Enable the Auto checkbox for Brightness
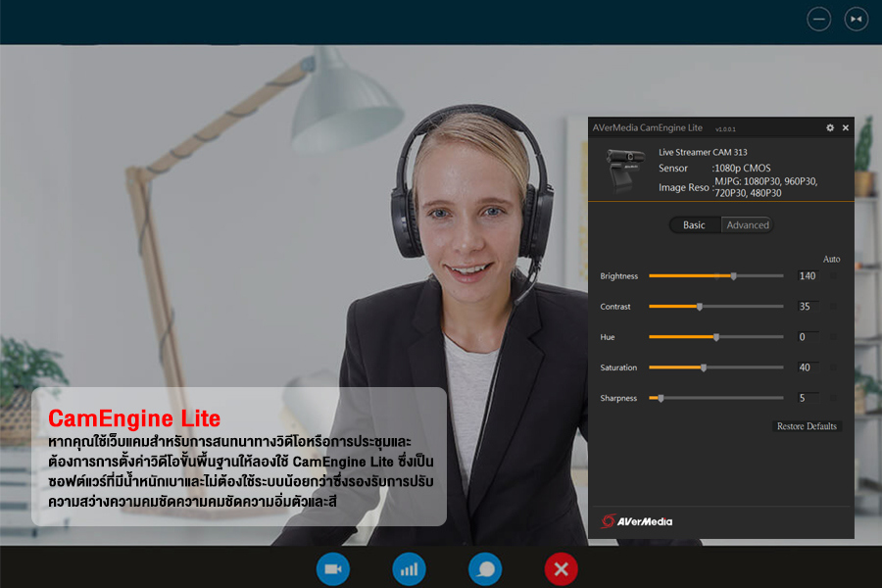 (833, 275)
